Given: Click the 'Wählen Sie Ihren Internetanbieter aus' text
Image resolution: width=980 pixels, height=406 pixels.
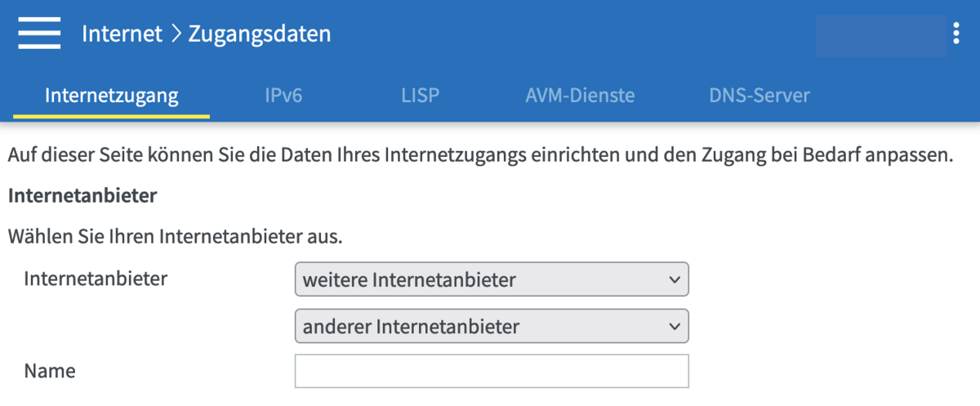Looking at the screenshot, I should click(x=175, y=238).
